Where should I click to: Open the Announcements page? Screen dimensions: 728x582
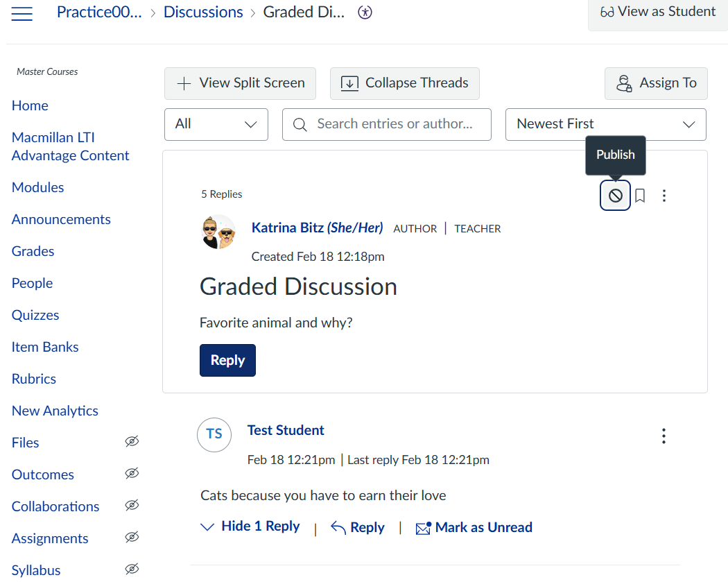pos(61,219)
